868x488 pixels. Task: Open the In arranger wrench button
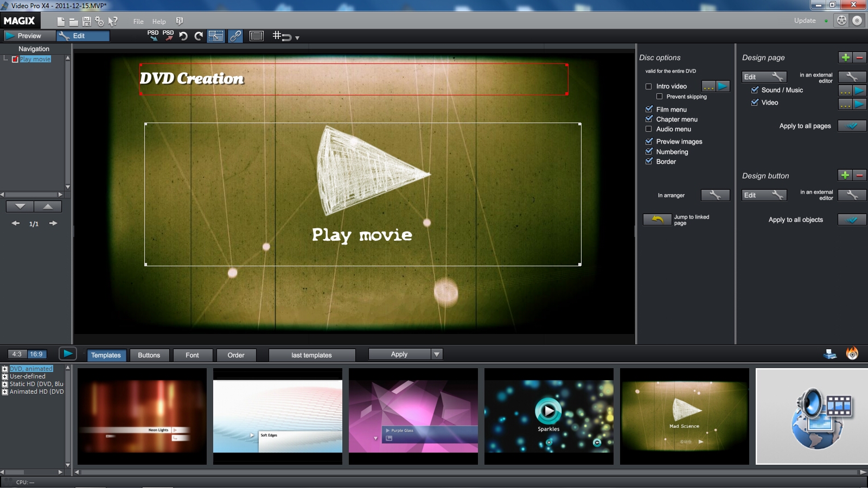tap(715, 195)
